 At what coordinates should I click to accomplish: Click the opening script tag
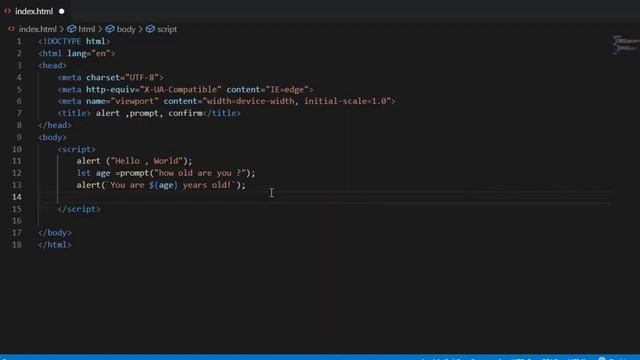tap(76, 149)
